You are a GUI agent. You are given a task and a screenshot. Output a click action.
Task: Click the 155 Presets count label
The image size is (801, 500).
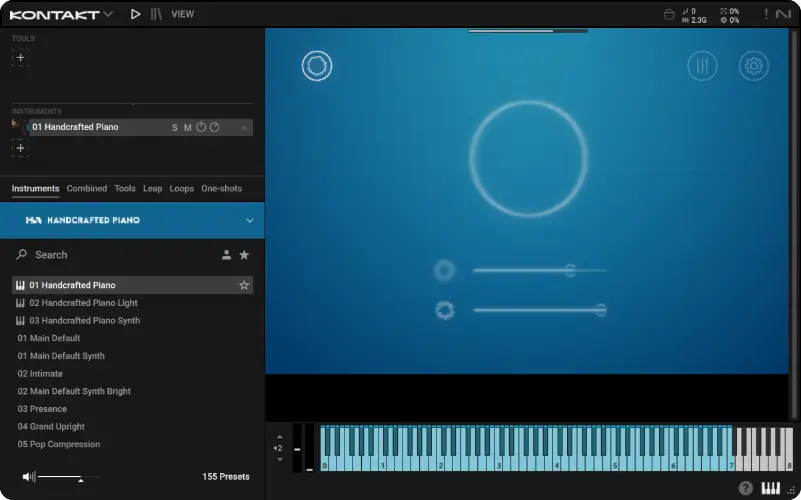click(x=226, y=477)
